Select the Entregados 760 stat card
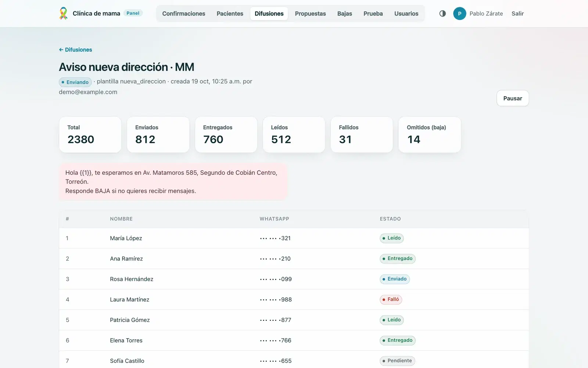The width and height of the screenshot is (588, 368). tap(226, 135)
